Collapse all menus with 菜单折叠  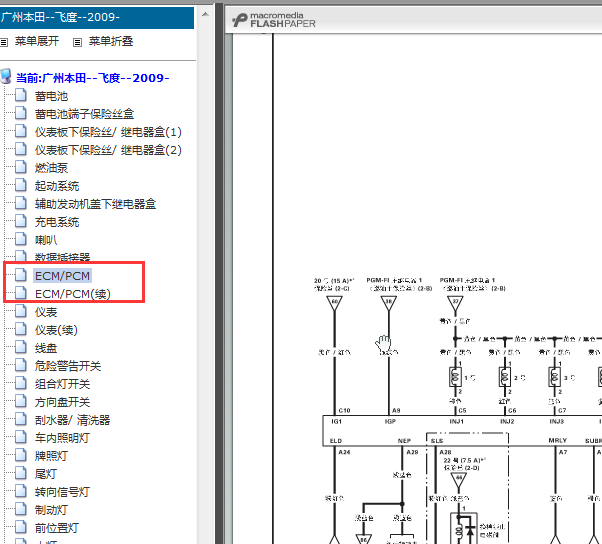tap(111, 41)
